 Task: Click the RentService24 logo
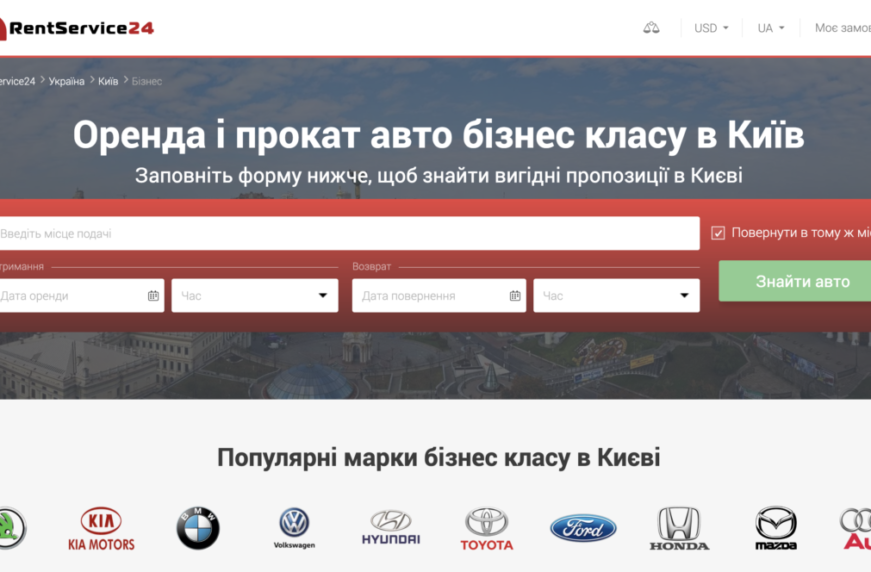click(78, 28)
